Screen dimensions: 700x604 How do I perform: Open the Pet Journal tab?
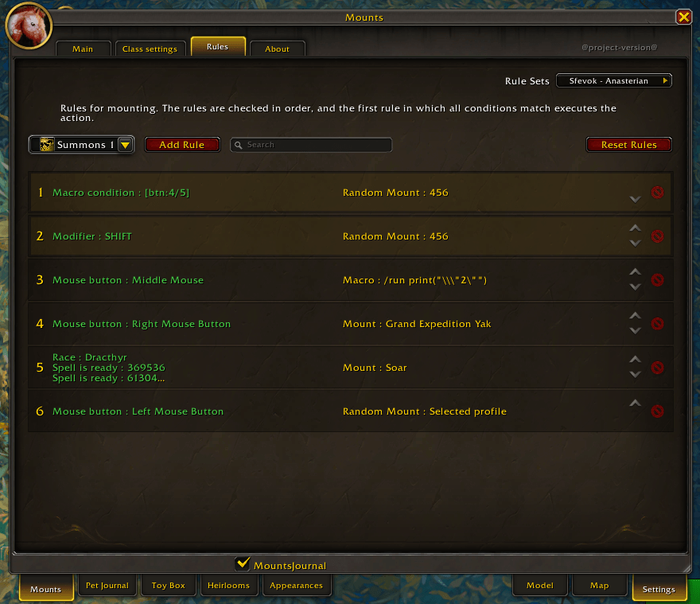click(x=107, y=585)
